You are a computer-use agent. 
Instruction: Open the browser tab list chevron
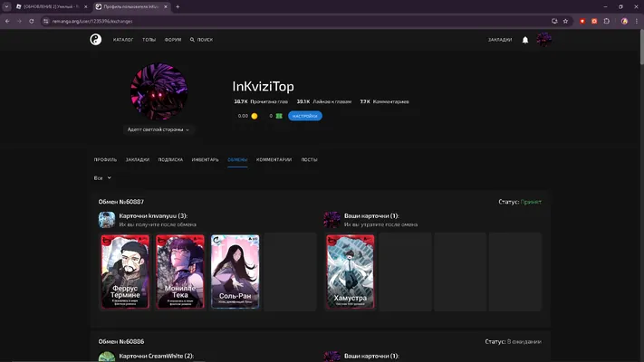click(x=6, y=6)
